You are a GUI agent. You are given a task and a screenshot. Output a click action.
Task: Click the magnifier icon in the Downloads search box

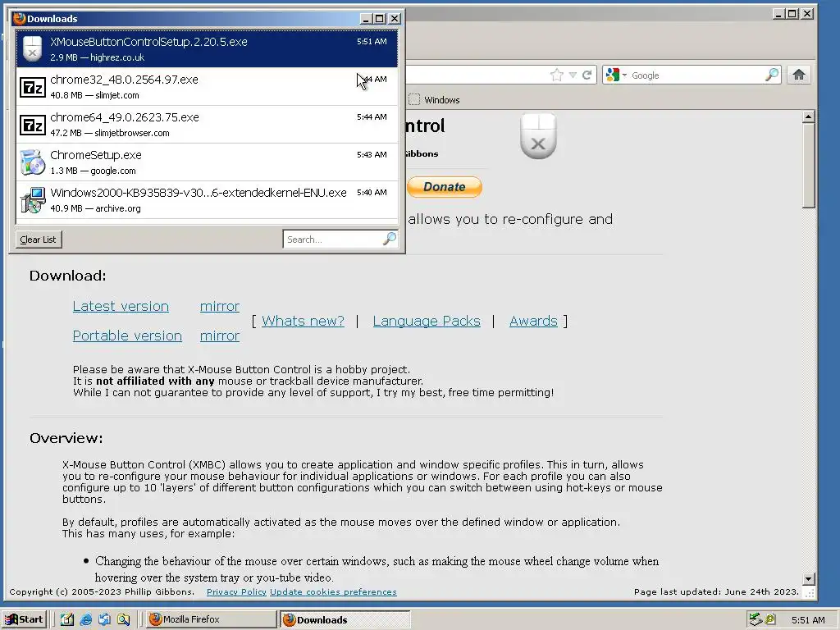390,239
